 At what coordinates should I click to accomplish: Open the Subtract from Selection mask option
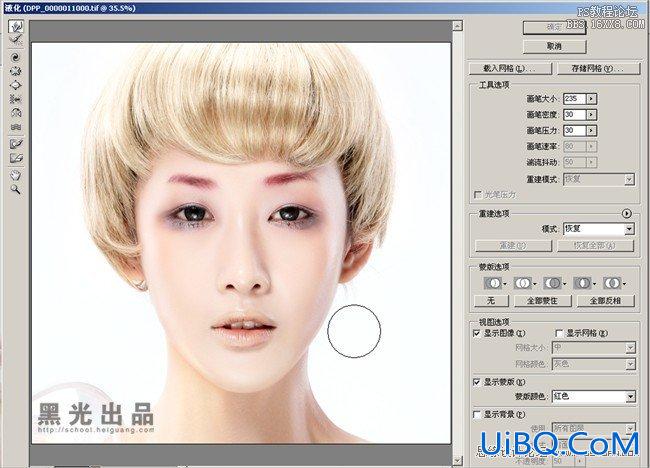[554, 283]
